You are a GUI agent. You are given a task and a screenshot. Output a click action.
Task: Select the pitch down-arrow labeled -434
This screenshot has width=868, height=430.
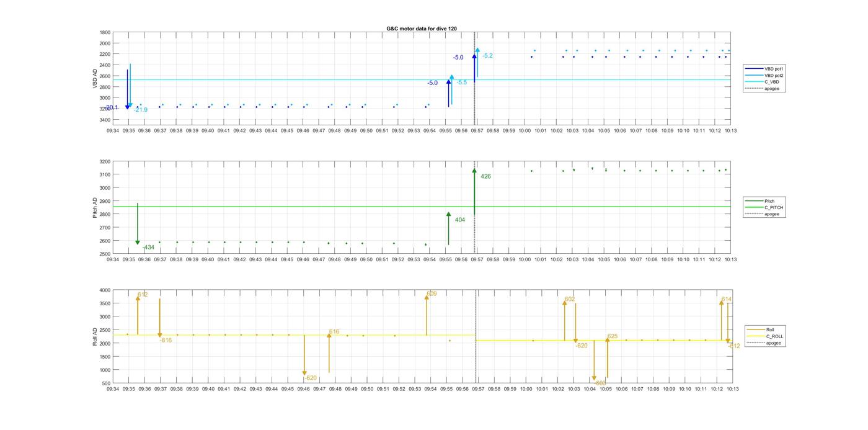(138, 223)
